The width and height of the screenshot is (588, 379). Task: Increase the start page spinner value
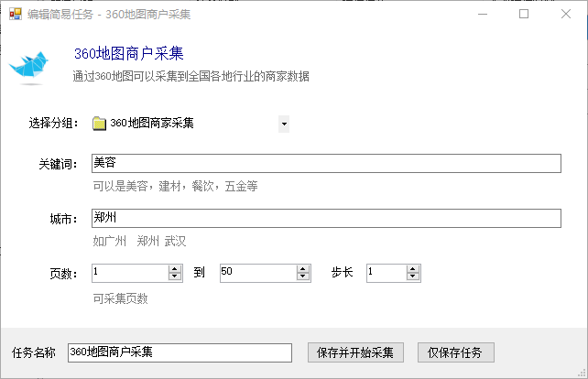pyautogui.click(x=175, y=269)
